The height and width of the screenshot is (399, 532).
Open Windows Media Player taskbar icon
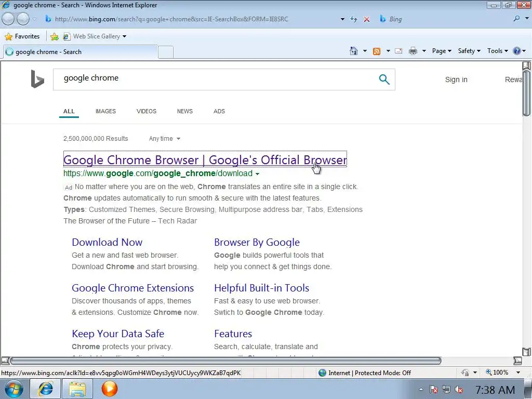[x=109, y=389]
